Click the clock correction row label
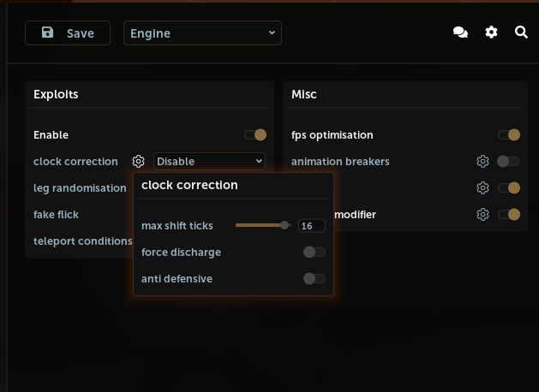The height and width of the screenshot is (392, 539). point(75,161)
